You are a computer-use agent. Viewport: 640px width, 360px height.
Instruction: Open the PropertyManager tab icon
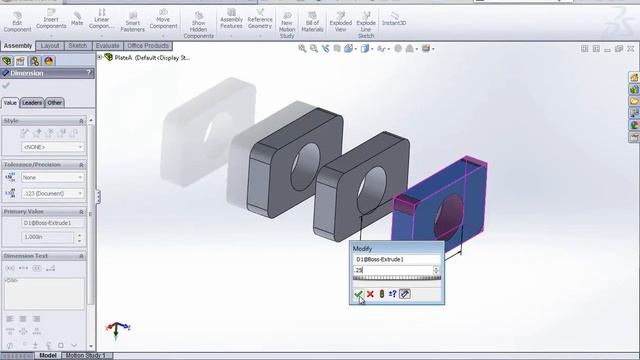coord(20,61)
